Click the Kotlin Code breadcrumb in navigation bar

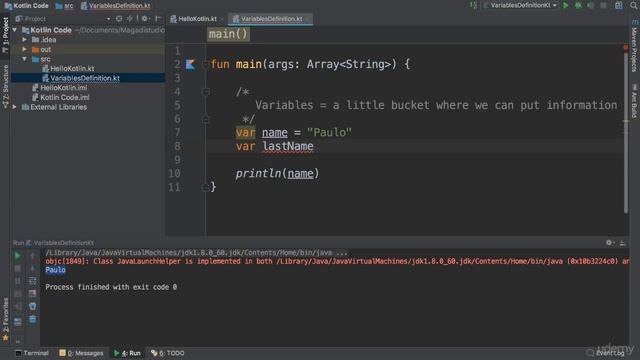tap(27, 6)
